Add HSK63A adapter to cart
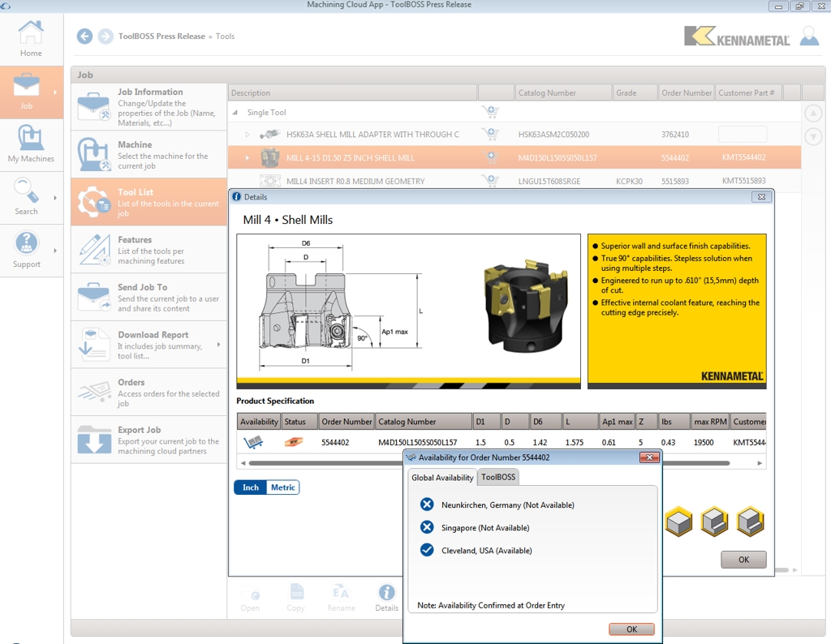 pos(491,134)
